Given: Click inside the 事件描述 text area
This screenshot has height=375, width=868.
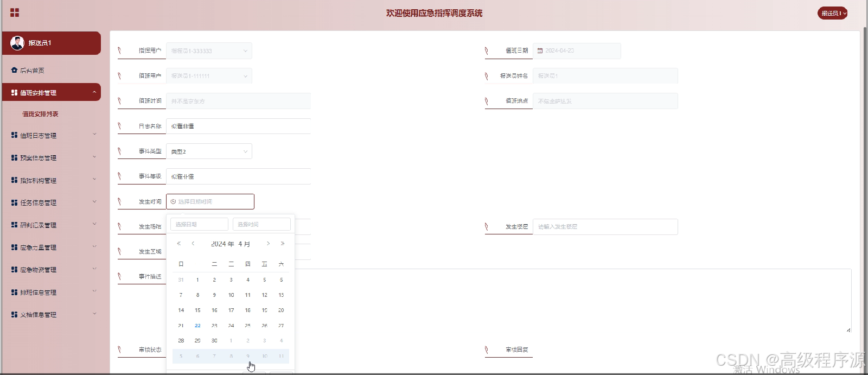Looking at the screenshot, I should pyautogui.click(x=572, y=301).
